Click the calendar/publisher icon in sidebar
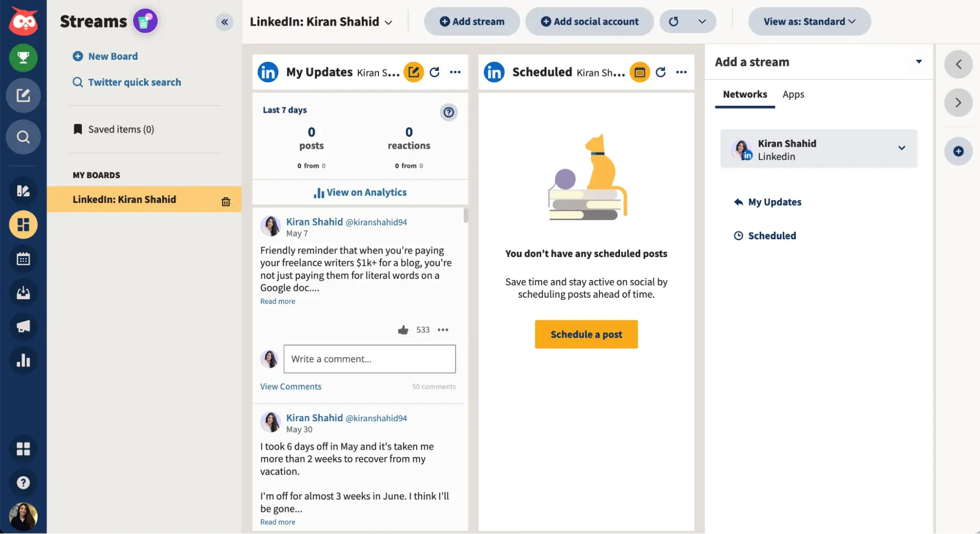 23,259
